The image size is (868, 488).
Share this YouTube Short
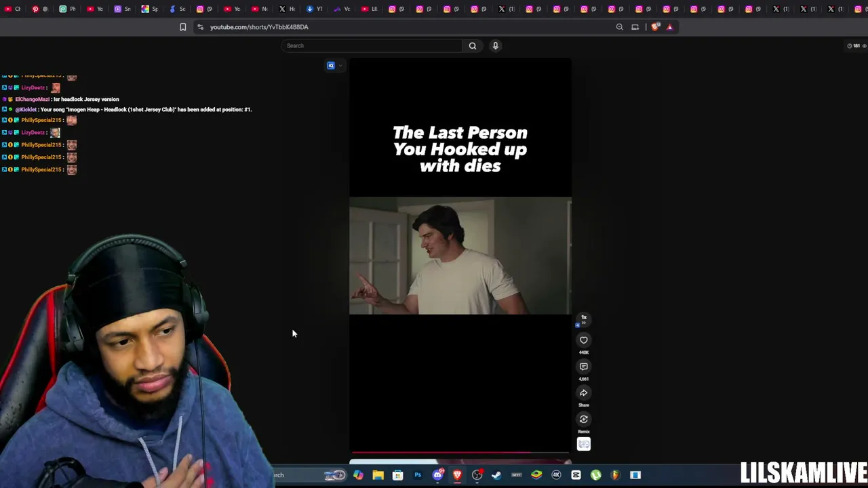pyautogui.click(x=583, y=393)
